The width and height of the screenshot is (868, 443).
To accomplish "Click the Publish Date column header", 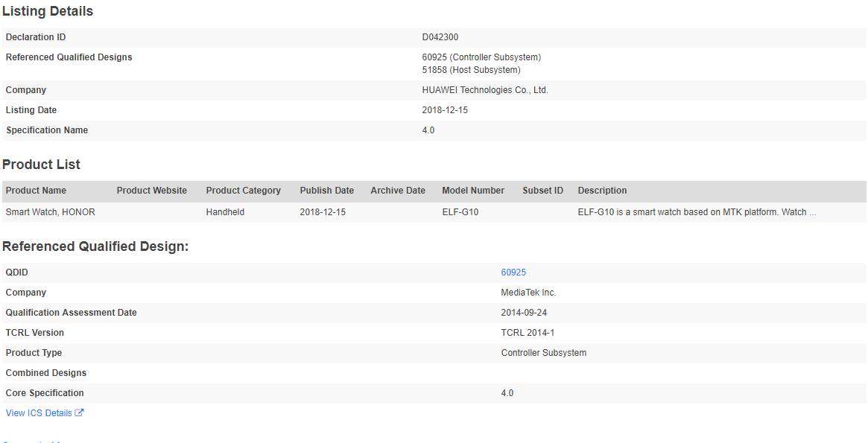I will point(326,191).
